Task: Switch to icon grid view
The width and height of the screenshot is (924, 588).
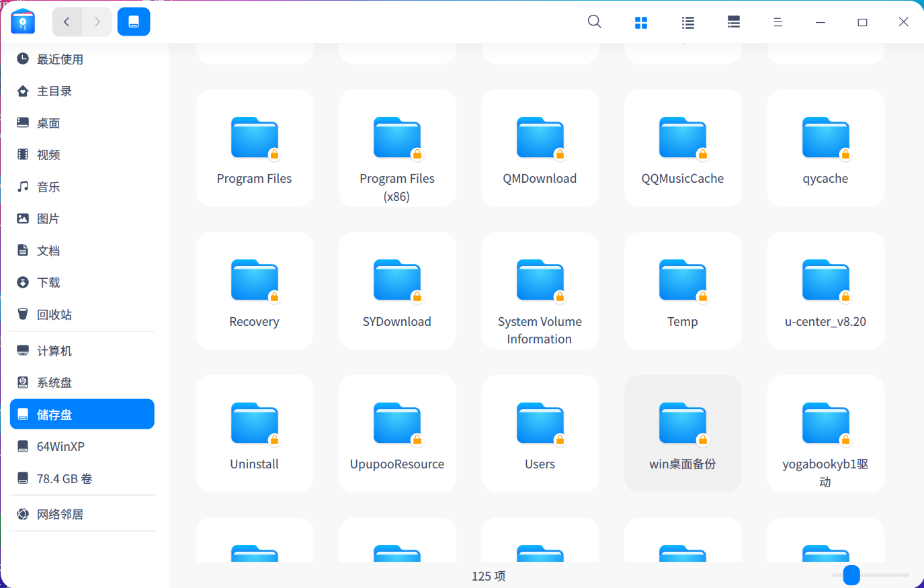Action: (640, 23)
